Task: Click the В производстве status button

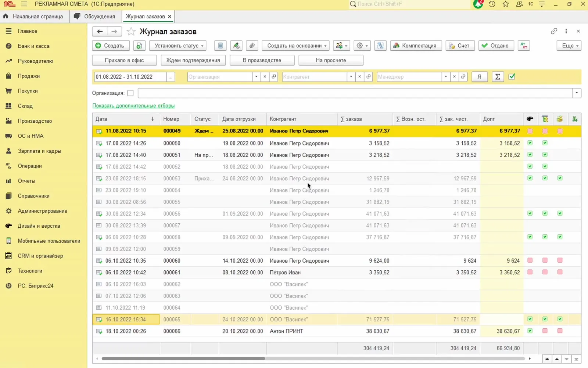Action: 262,60
